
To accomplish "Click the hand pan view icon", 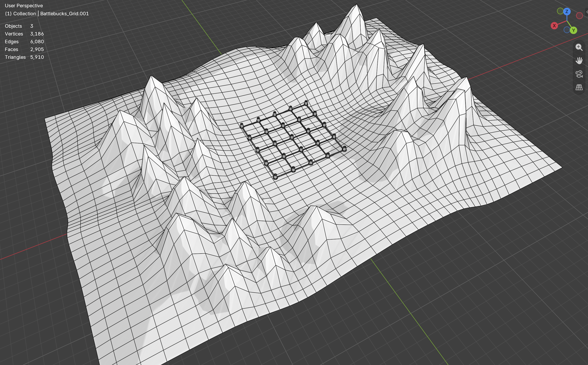I will click(x=579, y=60).
